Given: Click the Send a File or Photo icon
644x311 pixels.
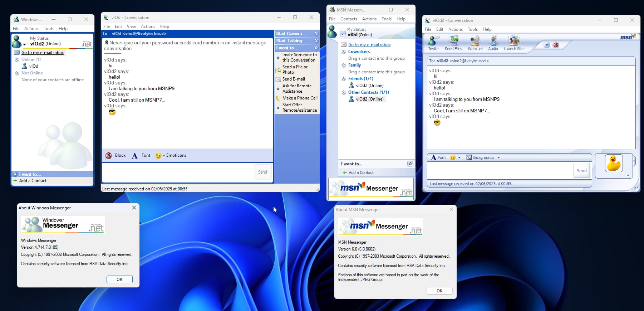Looking at the screenshot, I should click(278, 70).
